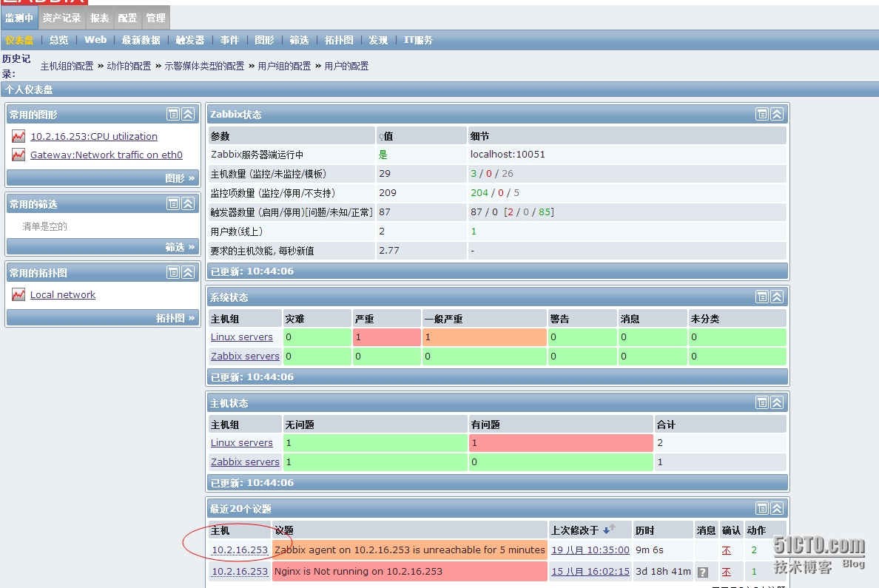Select 总览 in submenu
This screenshot has width=879, height=588.
tap(59, 40)
